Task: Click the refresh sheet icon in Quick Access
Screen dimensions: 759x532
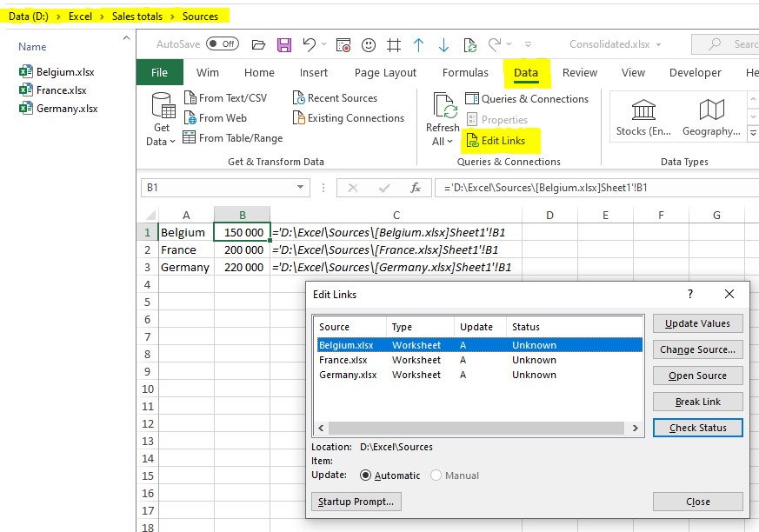Action: (x=470, y=45)
